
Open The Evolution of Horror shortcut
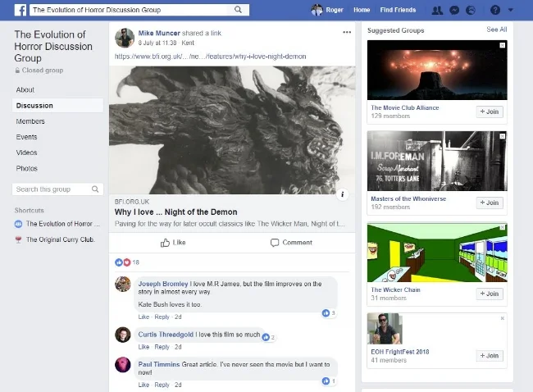pos(63,224)
